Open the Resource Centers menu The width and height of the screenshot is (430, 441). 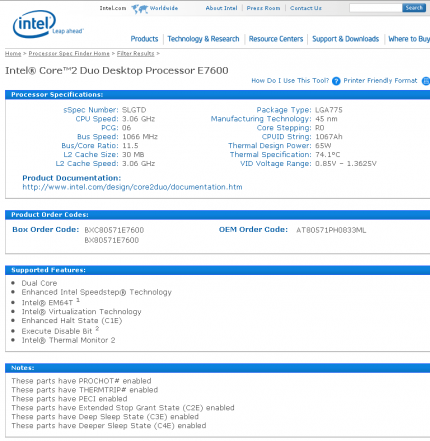click(276, 39)
